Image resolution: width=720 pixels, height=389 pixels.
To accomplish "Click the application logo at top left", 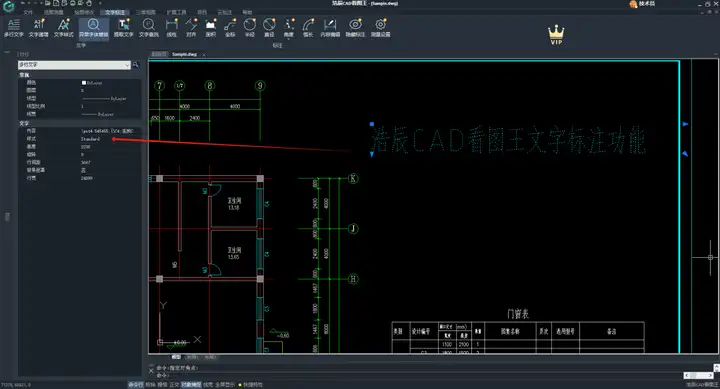I will click(x=8, y=6).
